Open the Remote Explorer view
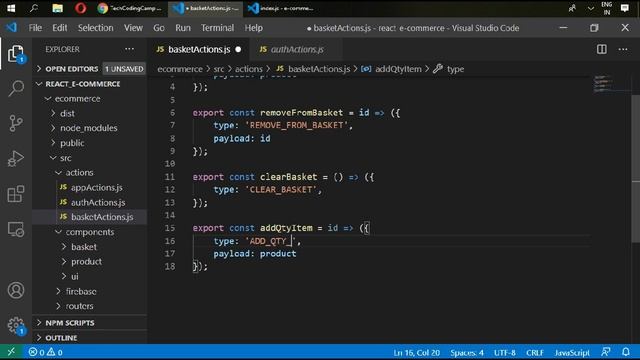 point(16,229)
